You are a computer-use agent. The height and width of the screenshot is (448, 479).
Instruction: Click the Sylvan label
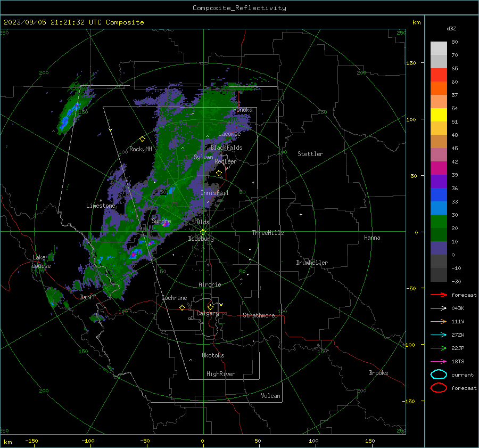(x=203, y=157)
